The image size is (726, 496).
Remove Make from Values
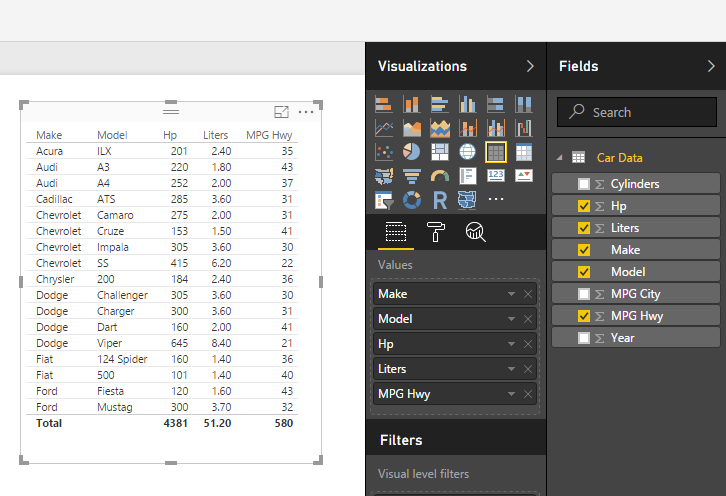tap(528, 294)
